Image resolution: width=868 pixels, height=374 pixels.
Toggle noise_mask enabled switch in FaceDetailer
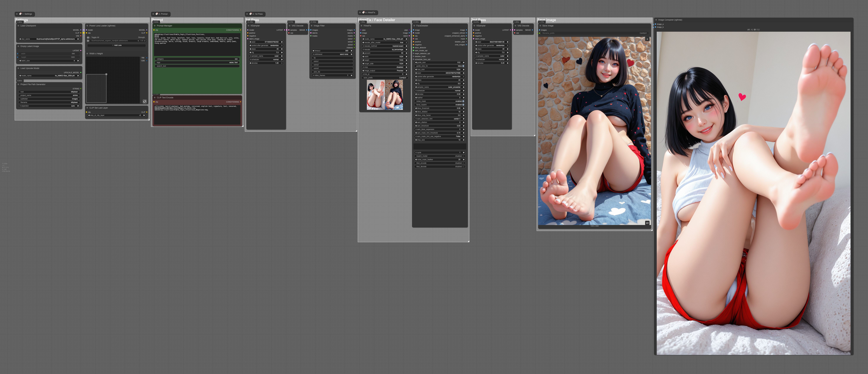pos(463,101)
